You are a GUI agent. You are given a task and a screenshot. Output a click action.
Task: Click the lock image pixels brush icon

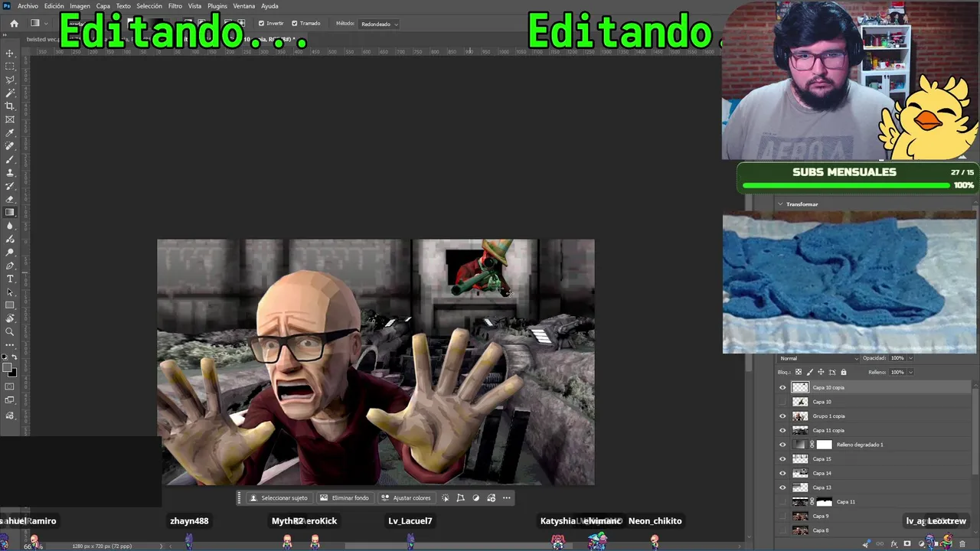(x=810, y=373)
